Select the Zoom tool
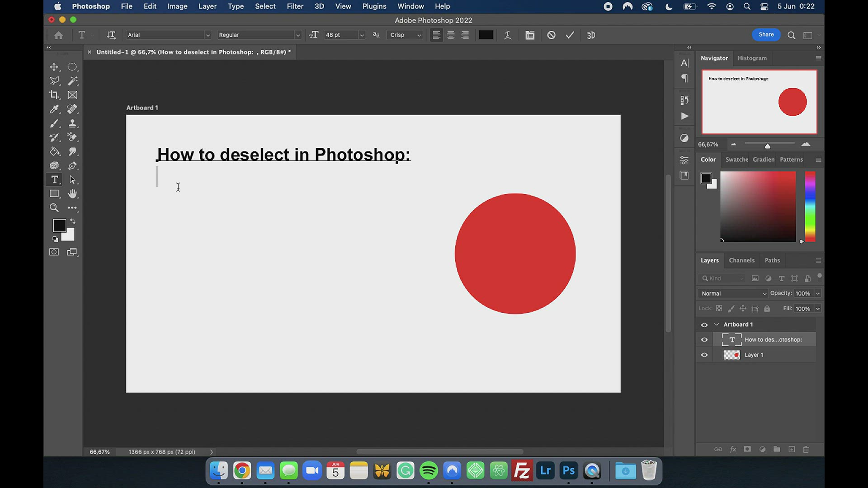This screenshot has height=488, width=868. point(54,208)
